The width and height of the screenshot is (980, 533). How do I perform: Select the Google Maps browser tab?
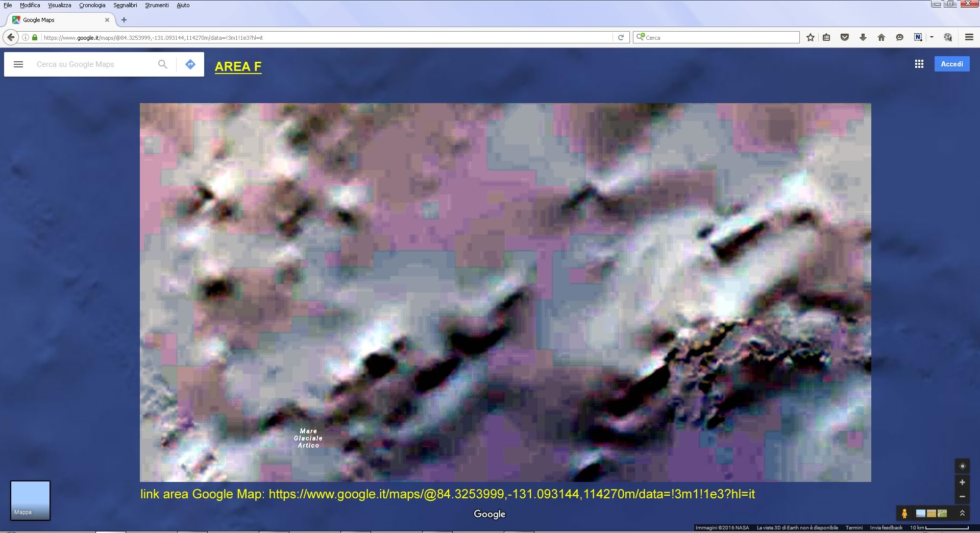pyautogui.click(x=60, y=20)
